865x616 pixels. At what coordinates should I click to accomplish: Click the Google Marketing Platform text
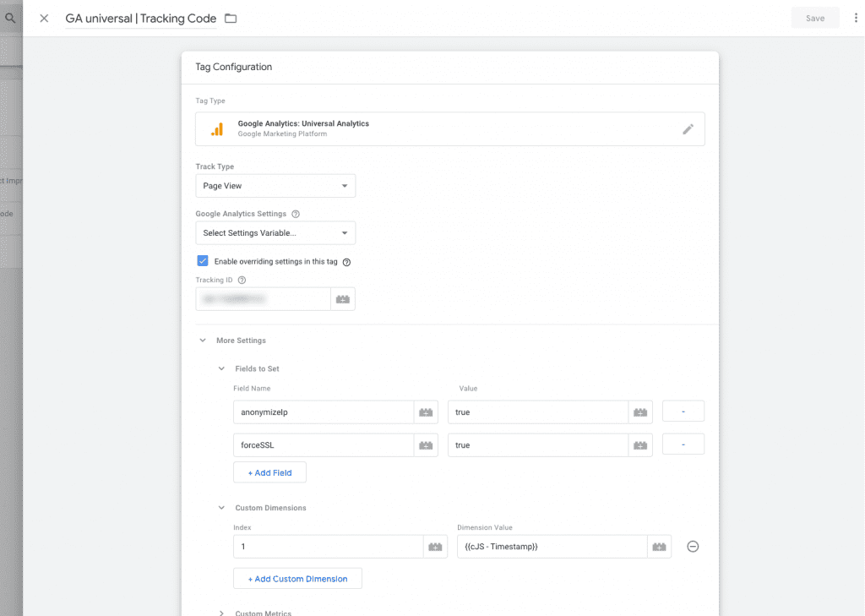click(x=282, y=134)
